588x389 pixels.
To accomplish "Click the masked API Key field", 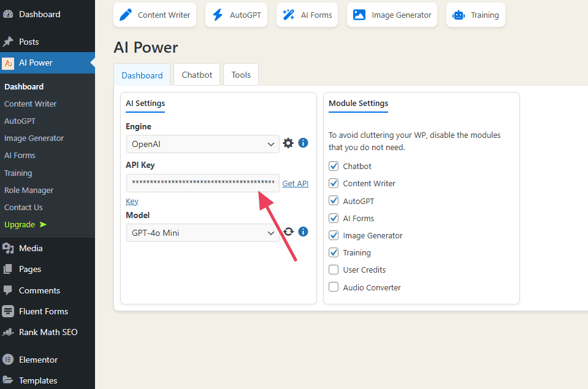I will (203, 183).
